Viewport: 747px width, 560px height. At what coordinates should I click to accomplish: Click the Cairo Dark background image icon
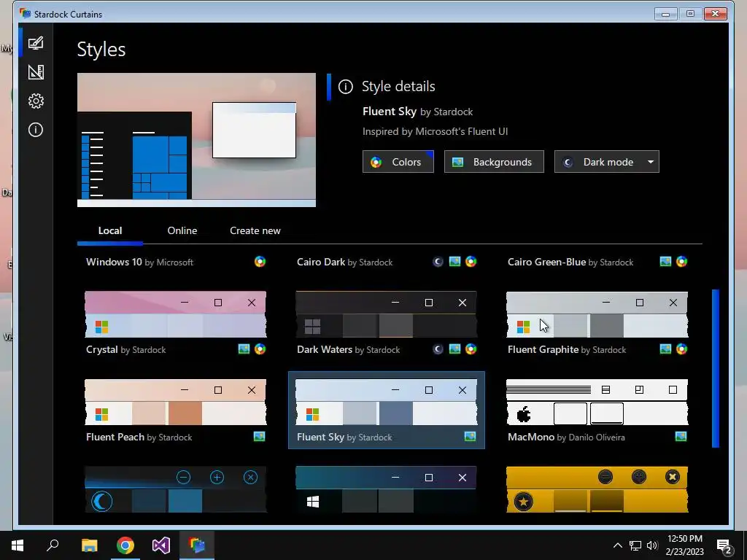coord(454,262)
